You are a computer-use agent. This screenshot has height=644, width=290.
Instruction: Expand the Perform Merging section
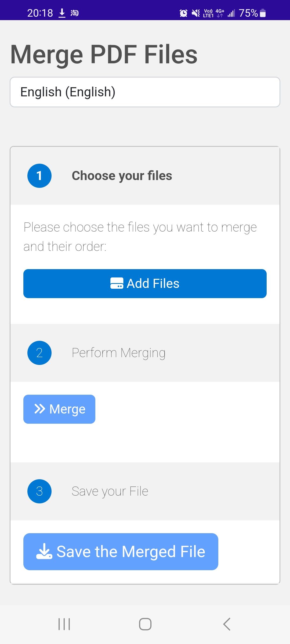(118, 353)
